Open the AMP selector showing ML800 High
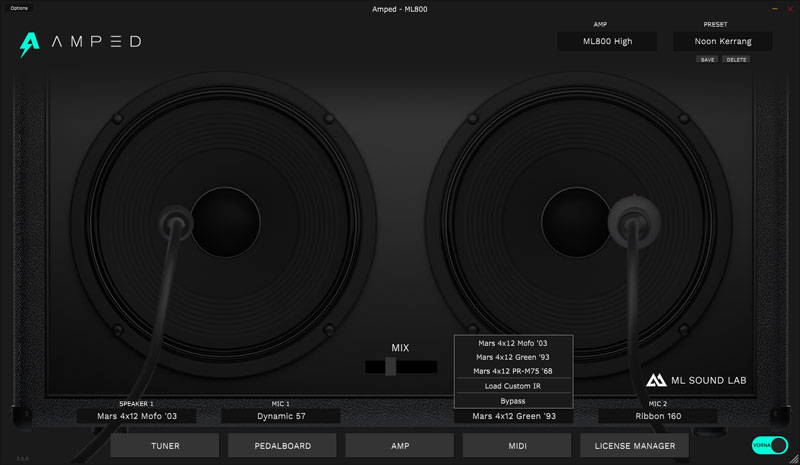The height and width of the screenshot is (465, 800). 607,41
